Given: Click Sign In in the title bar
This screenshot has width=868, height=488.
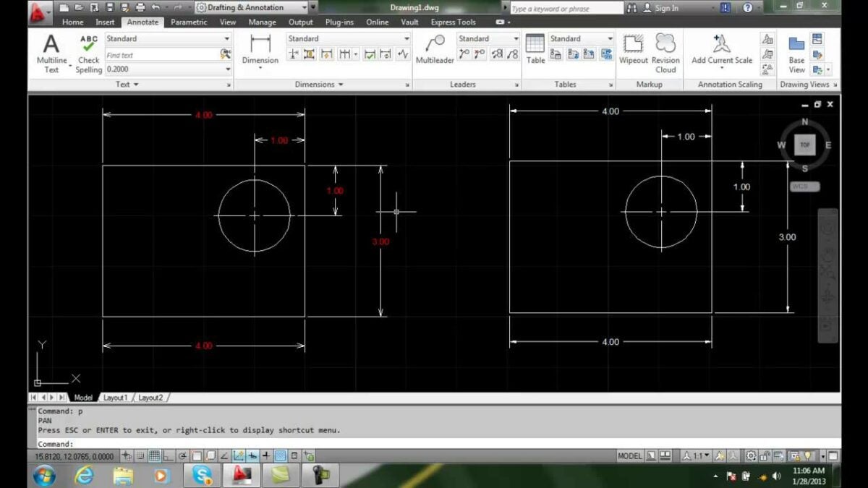Looking at the screenshot, I should 666,7.
